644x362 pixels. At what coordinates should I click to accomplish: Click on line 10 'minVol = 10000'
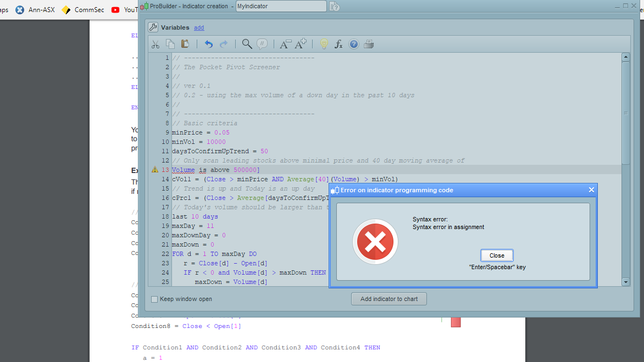(x=199, y=142)
